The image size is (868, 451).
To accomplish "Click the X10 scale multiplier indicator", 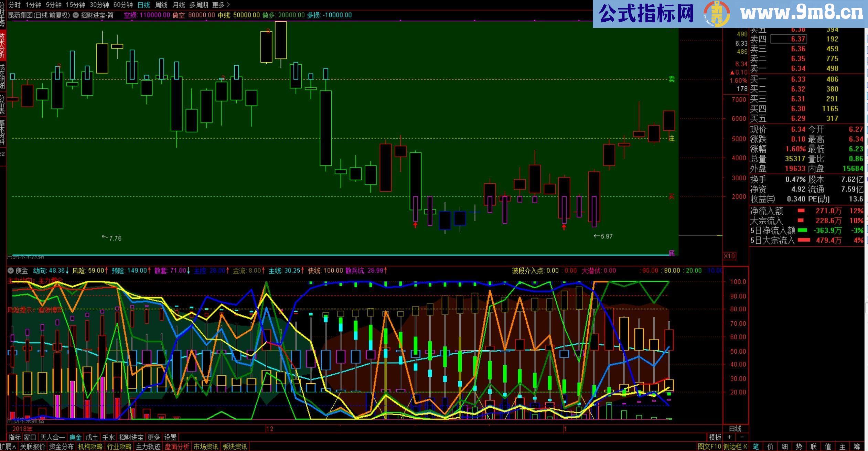I will [729, 256].
